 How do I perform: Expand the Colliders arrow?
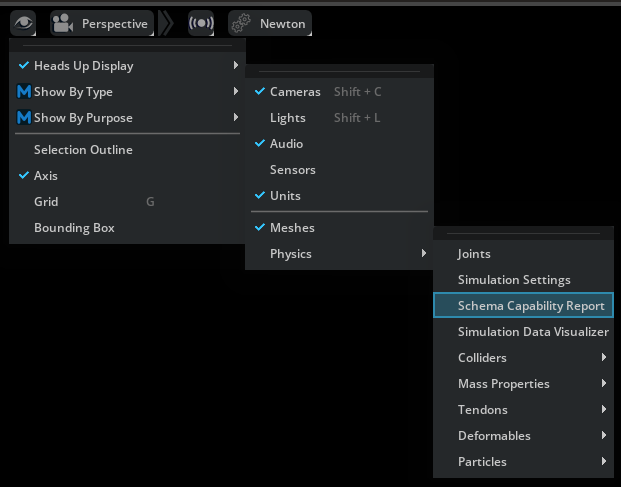pyautogui.click(x=604, y=357)
